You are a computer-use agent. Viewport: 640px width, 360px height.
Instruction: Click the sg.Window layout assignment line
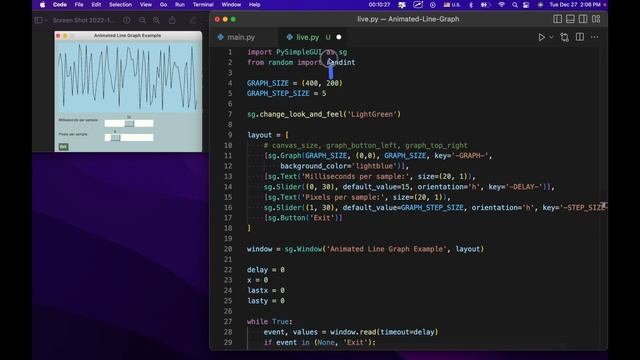pos(365,249)
